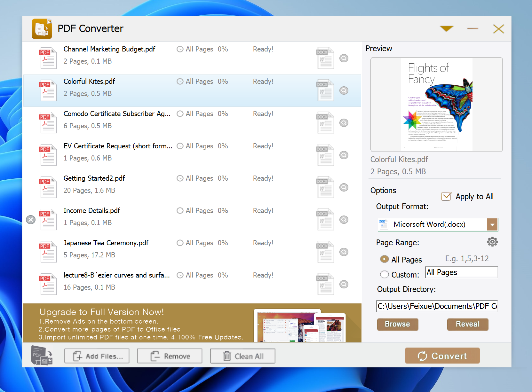This screenshot has height=392, width=532.
Task: Click the custom page range input field
Action: pos(461,272)
